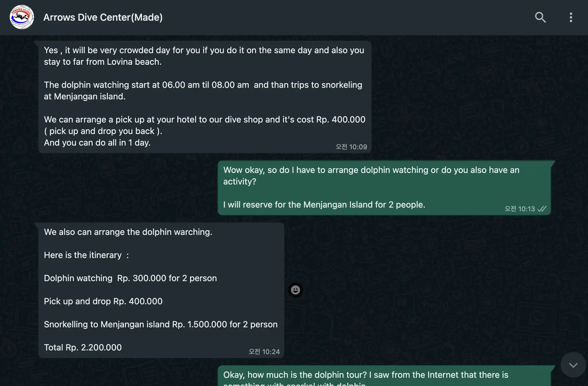Click the 오전 10:24 timestamp on itinerary message
Image resolution: width=588 pixels, height=386 pixels.
(x=264, y=352)
